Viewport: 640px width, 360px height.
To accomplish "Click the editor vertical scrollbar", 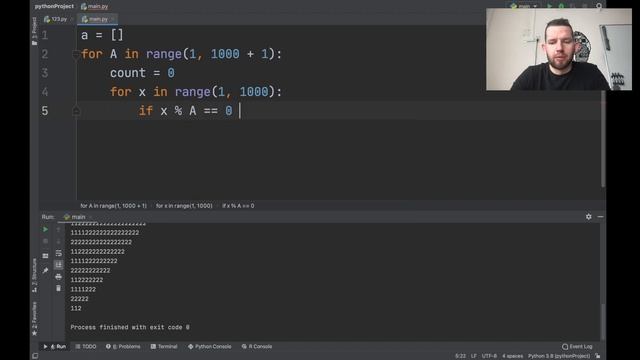I will (x=603, y=139).
